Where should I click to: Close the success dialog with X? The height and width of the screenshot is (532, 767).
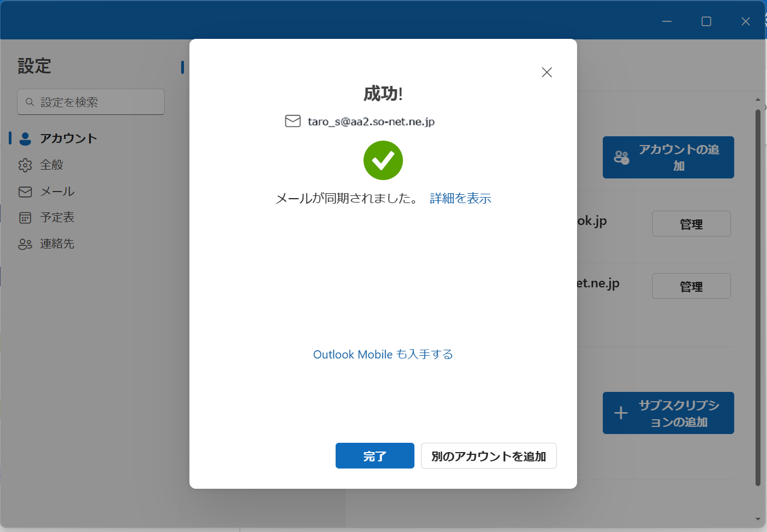point(546,72)
